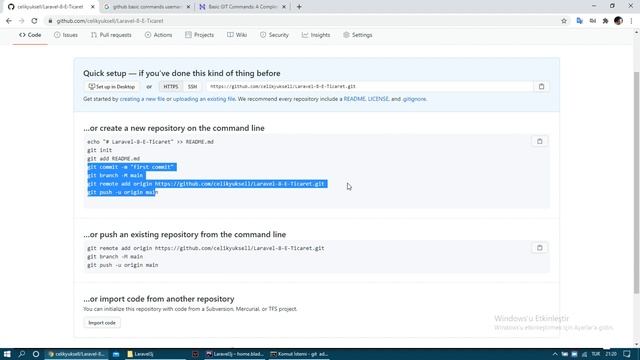Screen dimensions: 640x360
Task: Close the Laravel-8-E-Ticaret tab
Action: [x=93, y=7]
